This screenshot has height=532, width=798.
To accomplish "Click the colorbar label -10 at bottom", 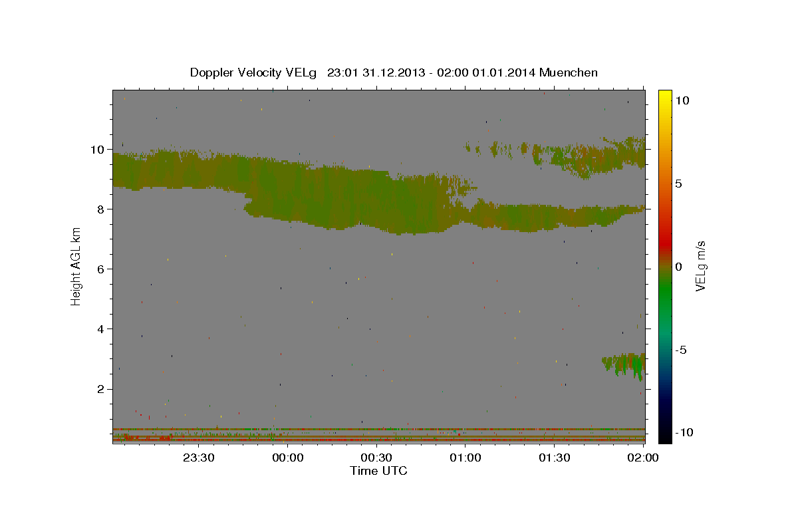I will [684, 432].
